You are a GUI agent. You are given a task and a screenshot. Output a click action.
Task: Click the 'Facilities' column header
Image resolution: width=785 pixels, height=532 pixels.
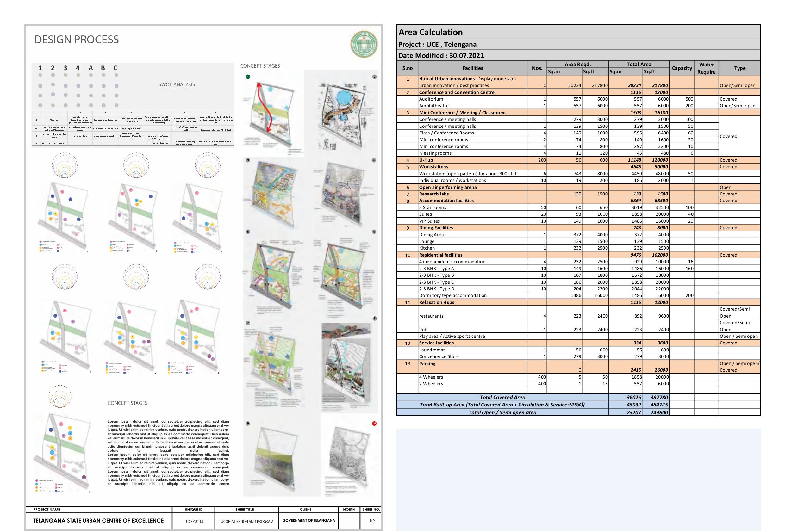click(473, 68)
